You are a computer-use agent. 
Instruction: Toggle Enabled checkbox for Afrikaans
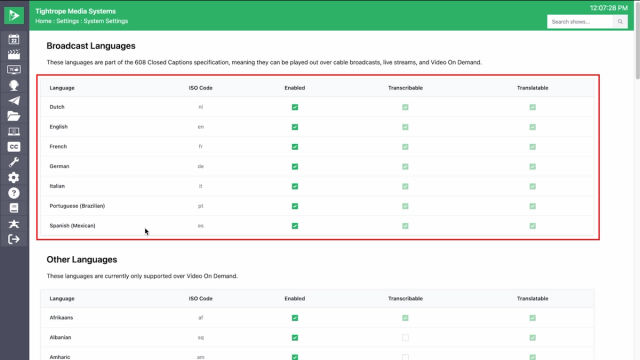tap(295, 318)
